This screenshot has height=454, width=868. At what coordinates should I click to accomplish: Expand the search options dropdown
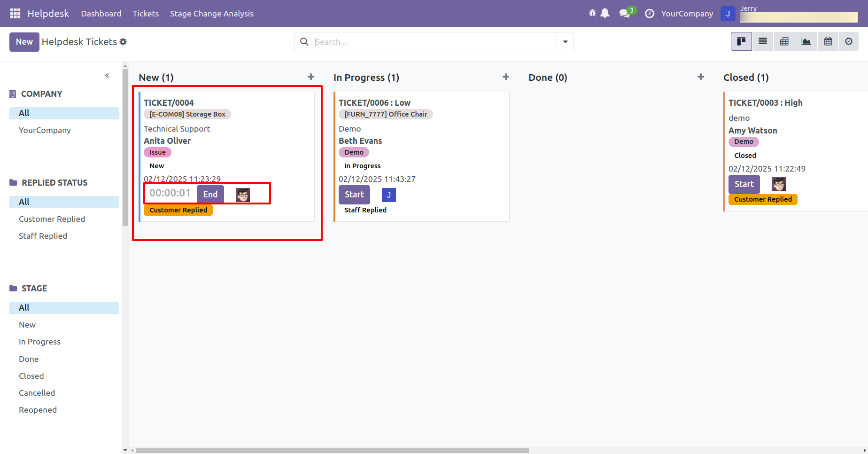565,42
